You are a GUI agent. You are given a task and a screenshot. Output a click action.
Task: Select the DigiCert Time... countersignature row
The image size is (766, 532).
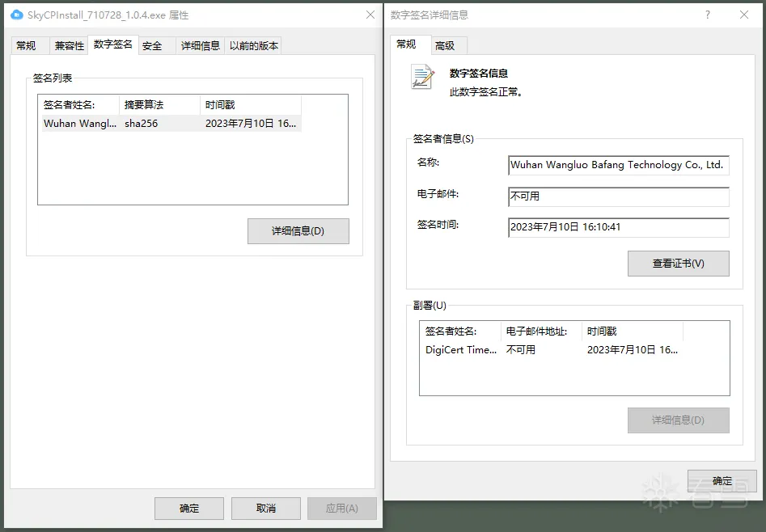click(552, 350)
